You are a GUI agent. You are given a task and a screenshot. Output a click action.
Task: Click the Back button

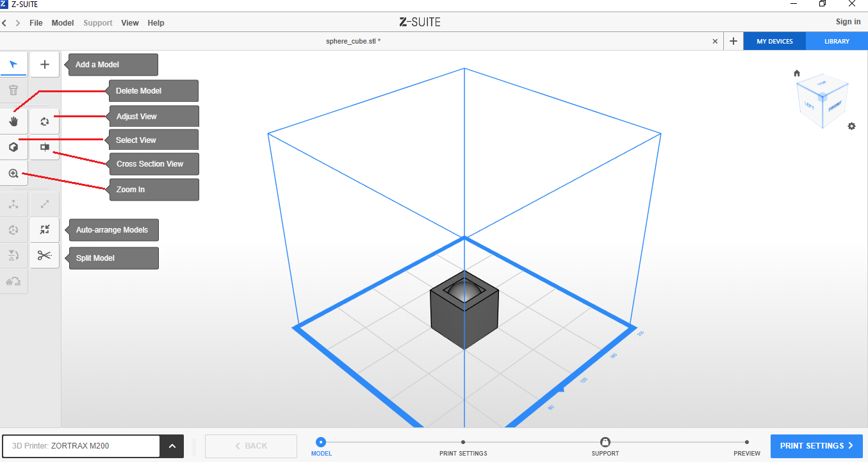(x=251, y=446)
